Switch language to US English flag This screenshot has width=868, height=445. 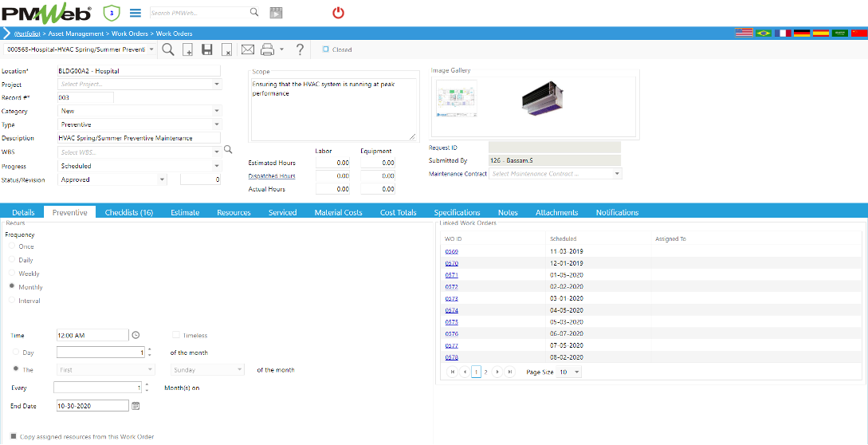point(744,33)
